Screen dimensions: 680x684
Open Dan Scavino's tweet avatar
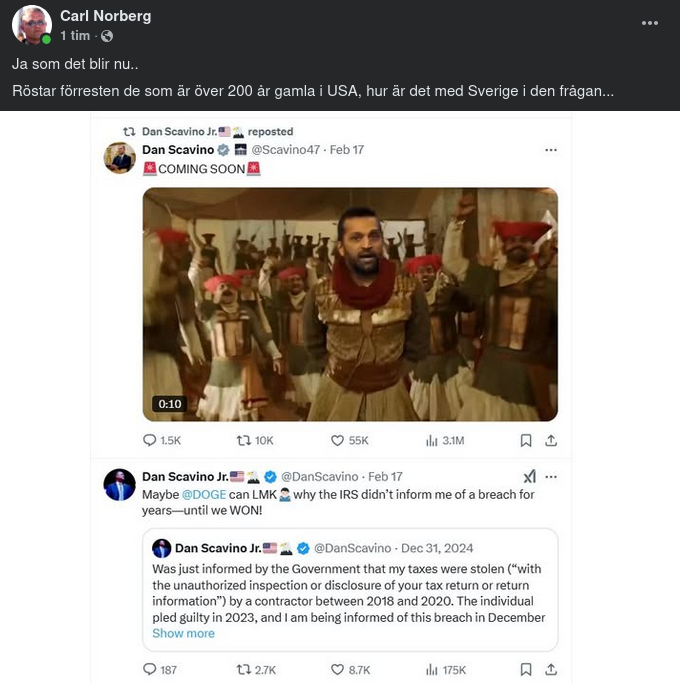(x=120, y=158)
